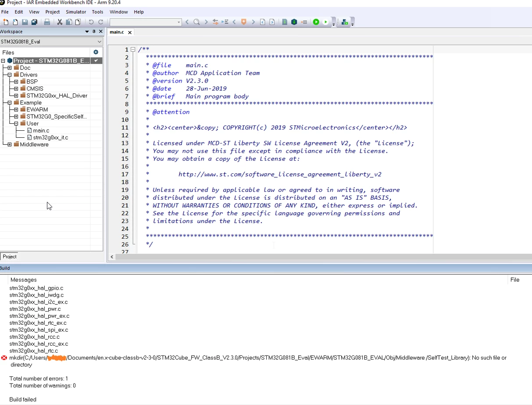
Task: Redo the action via toolbar icon
Action: (x=100, y=22)
